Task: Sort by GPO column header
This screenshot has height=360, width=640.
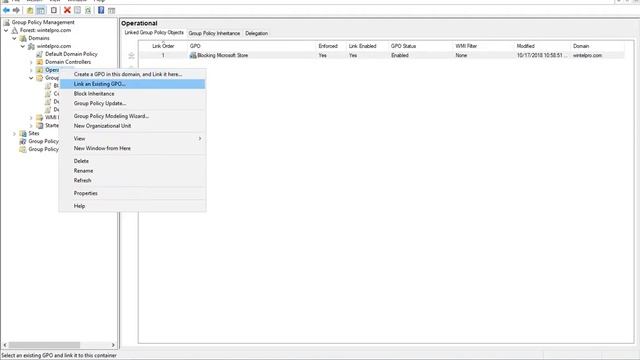Action: (252, 46)
